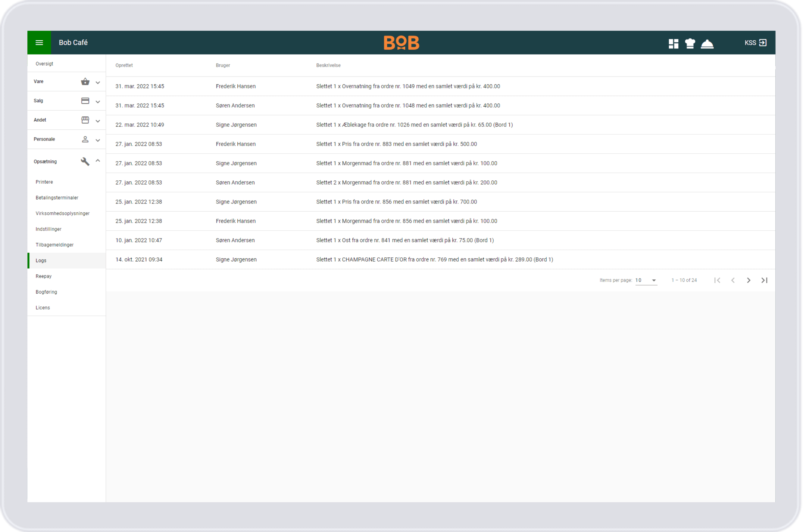Go to the next page of logs

coord(749,280)
